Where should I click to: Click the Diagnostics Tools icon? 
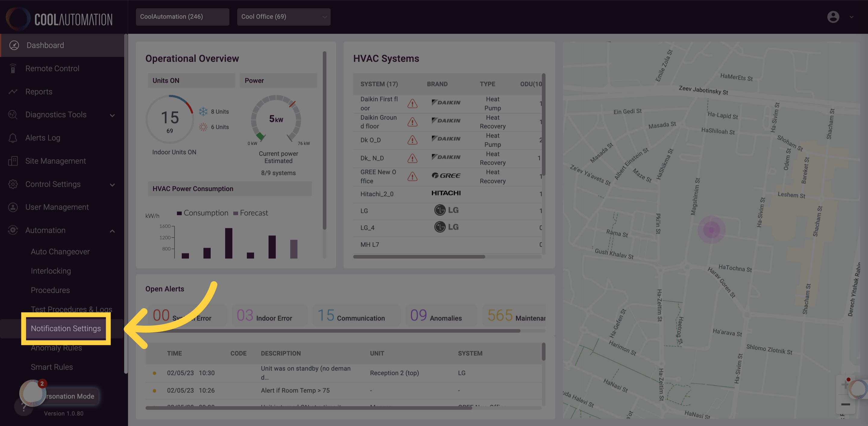coord(13,114)
